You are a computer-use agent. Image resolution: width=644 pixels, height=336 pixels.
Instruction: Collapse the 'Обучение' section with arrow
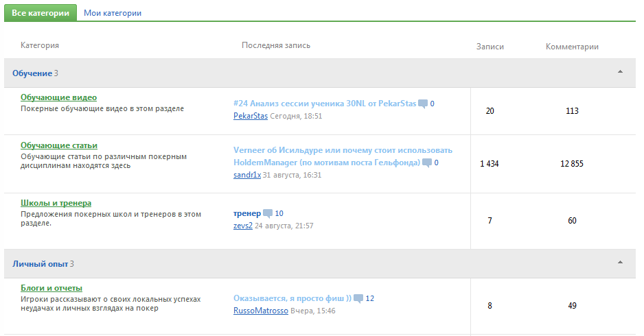coord(620,72)
